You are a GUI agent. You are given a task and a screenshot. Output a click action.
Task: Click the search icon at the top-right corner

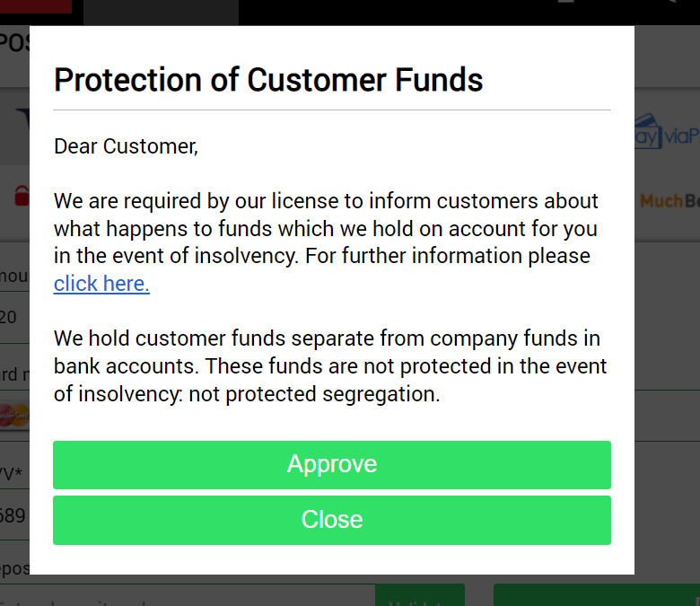[669, 2]
